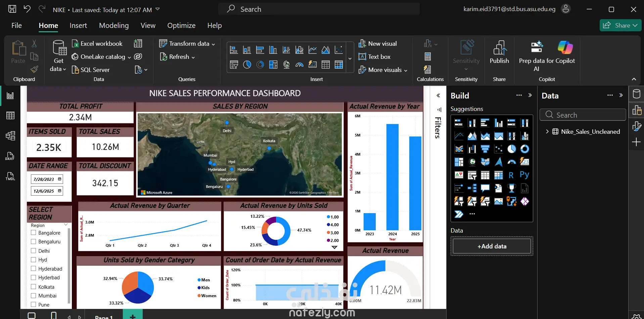The width and height of the screenshot is (644, 319).
Task: Expand the Filters pane
Action: 438,96
